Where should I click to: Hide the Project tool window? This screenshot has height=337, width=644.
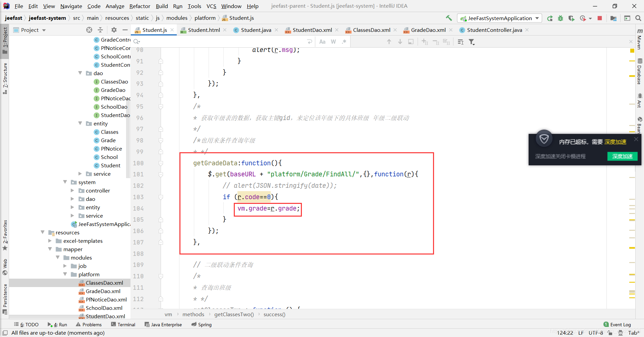(x=125, y=30)
